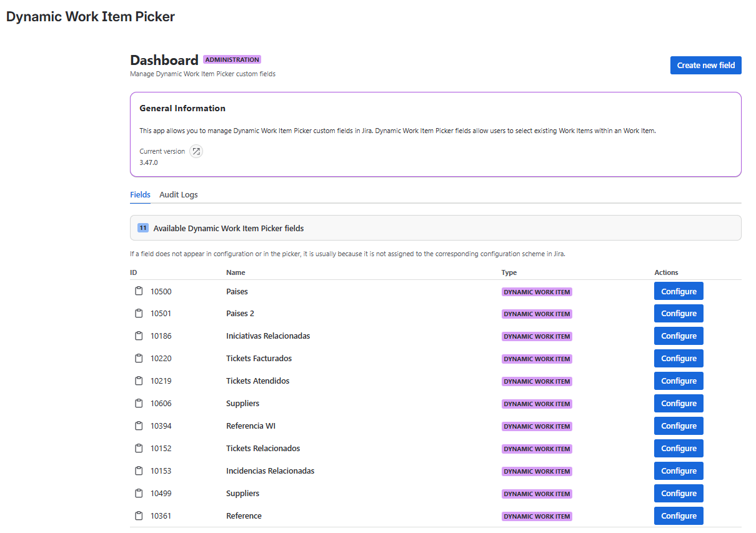Click the ADMINISTRATION badge beside Dashboard
756x533 pixels.
[232, 60]
